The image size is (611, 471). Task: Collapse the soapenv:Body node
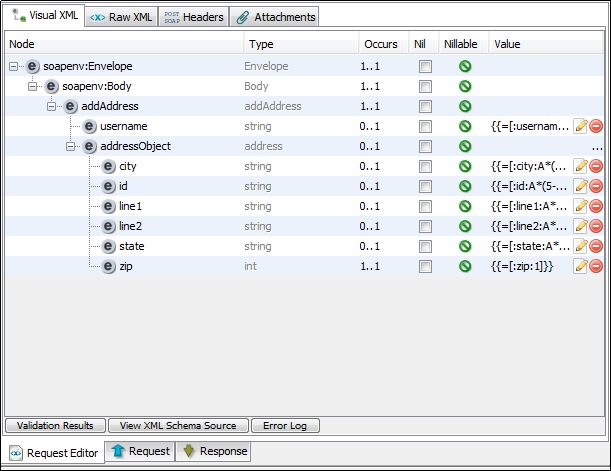coord(33,86)
